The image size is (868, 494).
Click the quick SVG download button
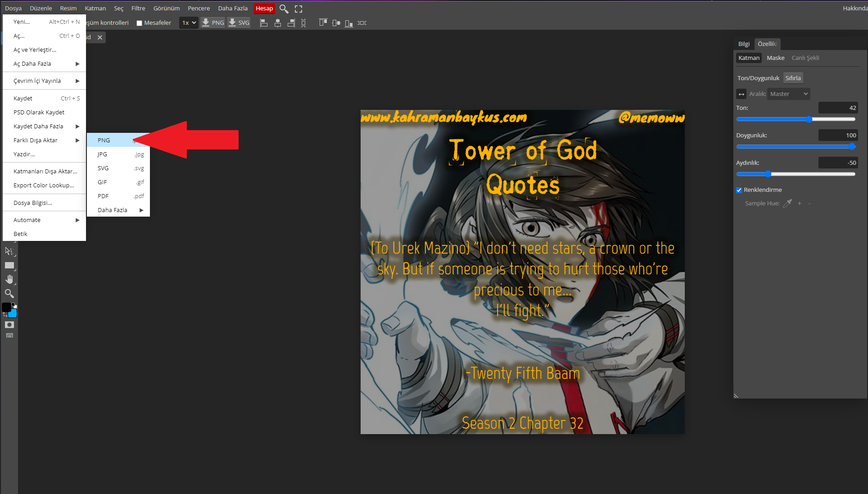tap(239, 23)
